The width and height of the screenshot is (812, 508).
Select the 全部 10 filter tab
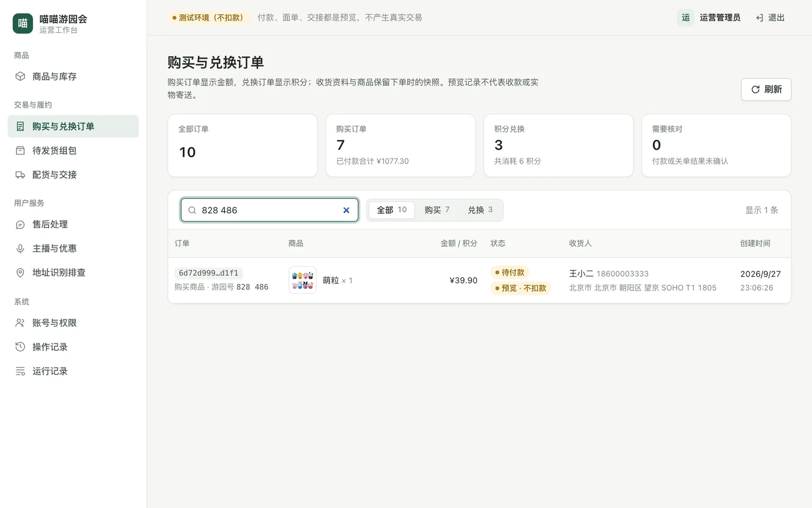391,210
